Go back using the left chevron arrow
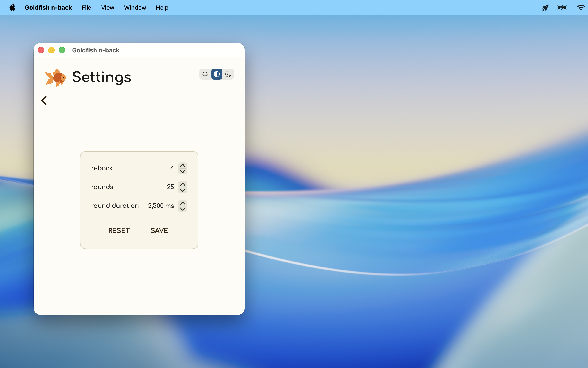 coord(44,100)
